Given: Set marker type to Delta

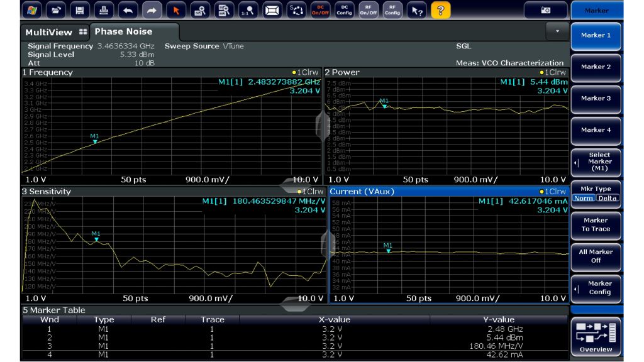Looking at the screenshot, I should [608, 198].
